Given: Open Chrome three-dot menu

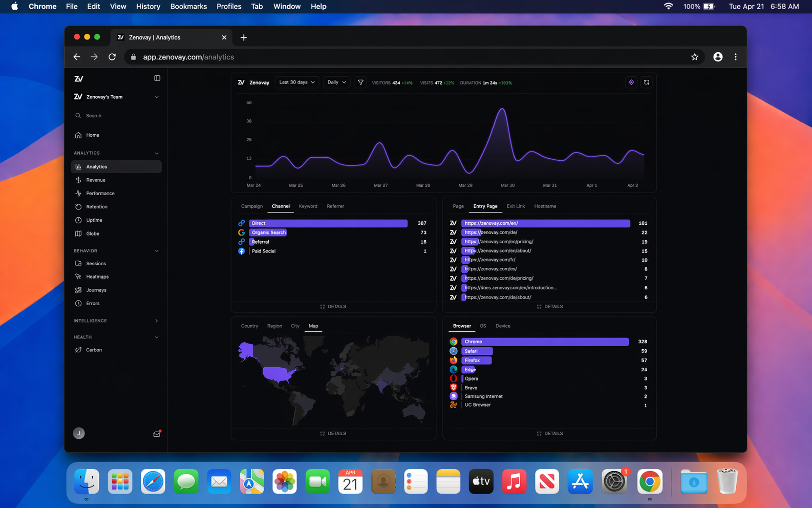Looking at the screenshot, I should [736, 57].
